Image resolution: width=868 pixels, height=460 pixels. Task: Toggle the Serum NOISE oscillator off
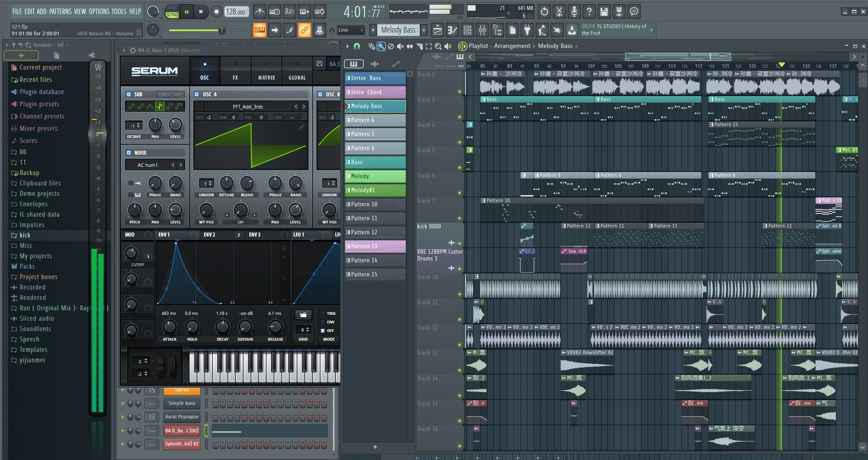(129, 153)
